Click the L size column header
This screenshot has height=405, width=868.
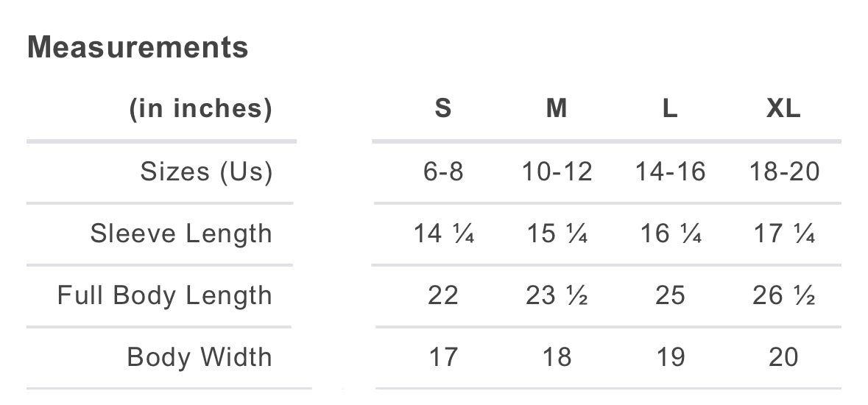(669, 109)
